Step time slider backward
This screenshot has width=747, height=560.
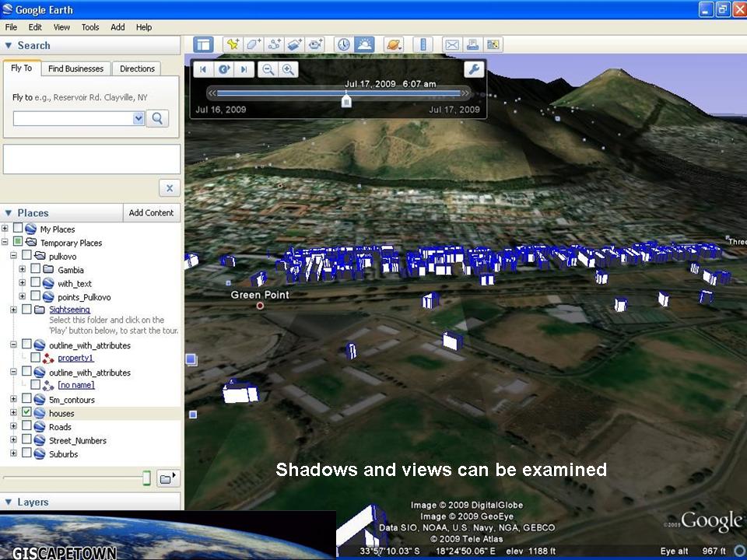(203, 69)
